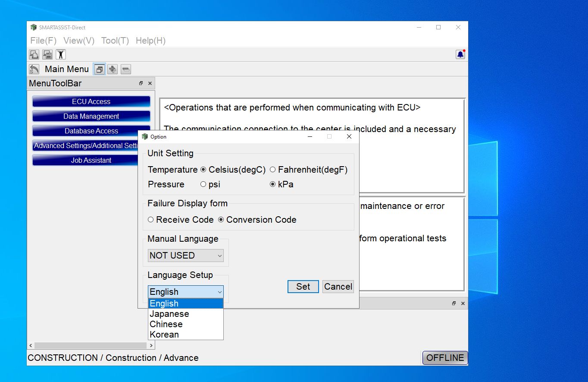
Task: Click the minus icon in Main Menu toolbar
Action: coord(125,69)
